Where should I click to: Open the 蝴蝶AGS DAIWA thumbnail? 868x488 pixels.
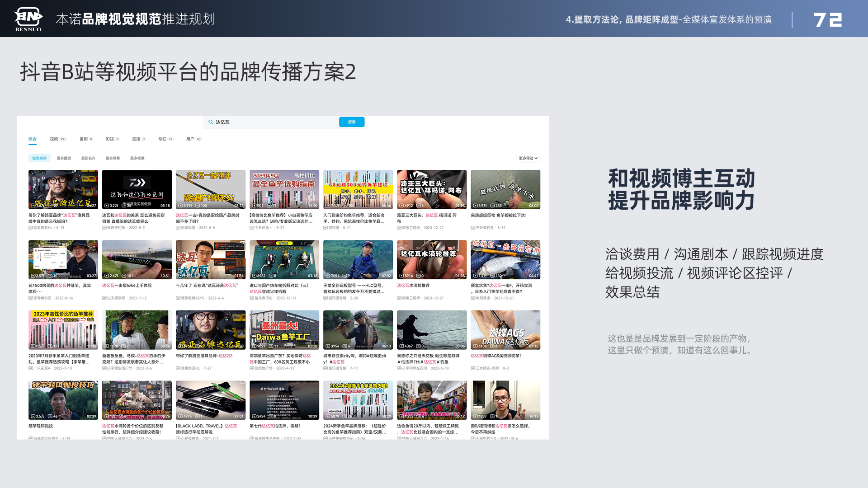[x=505, y=330]
